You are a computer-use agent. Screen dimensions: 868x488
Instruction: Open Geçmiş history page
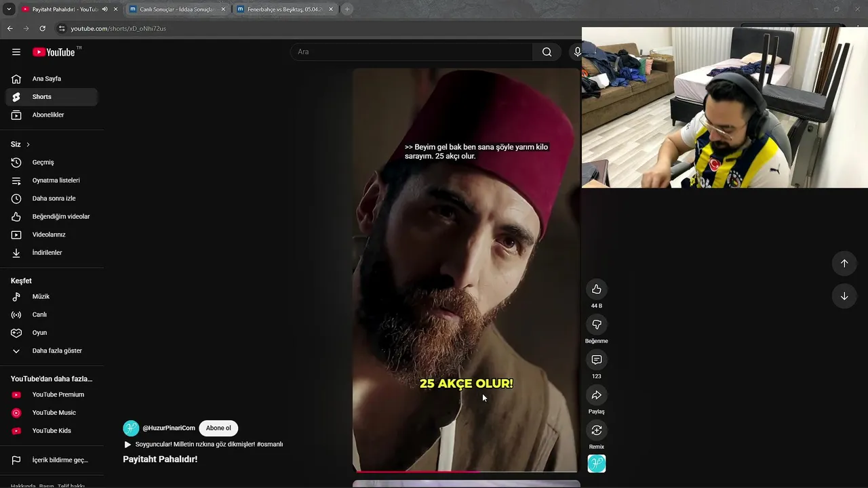click(x=52, y=162)
